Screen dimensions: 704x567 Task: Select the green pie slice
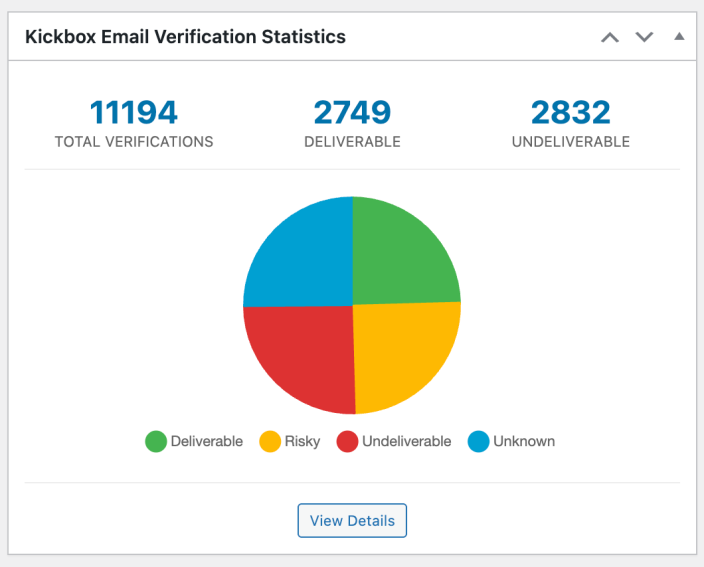[397, 260]
